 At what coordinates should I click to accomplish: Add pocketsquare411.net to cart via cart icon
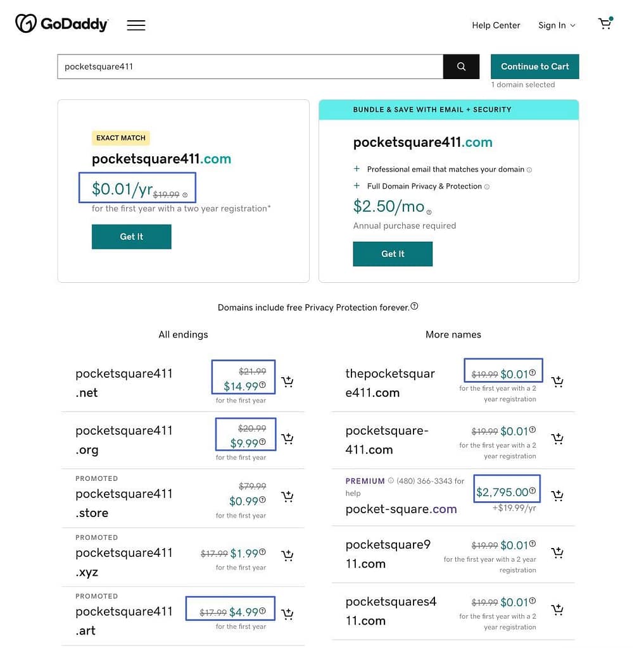(x=287, y=382)
